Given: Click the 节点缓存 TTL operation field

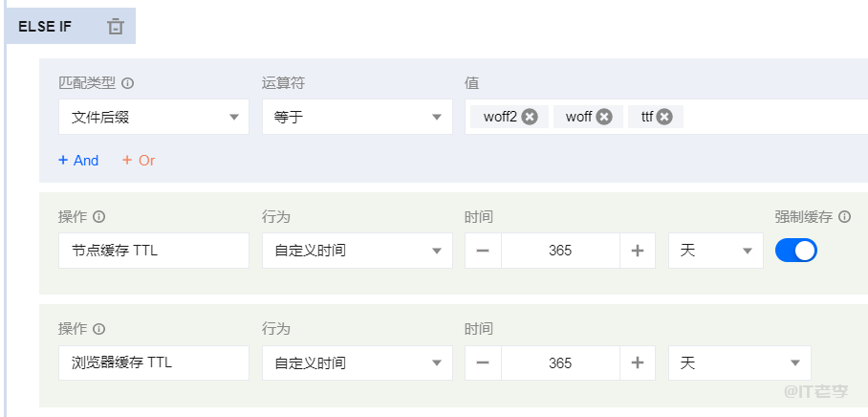Looking at the screenshot, I should pos(153,251).
